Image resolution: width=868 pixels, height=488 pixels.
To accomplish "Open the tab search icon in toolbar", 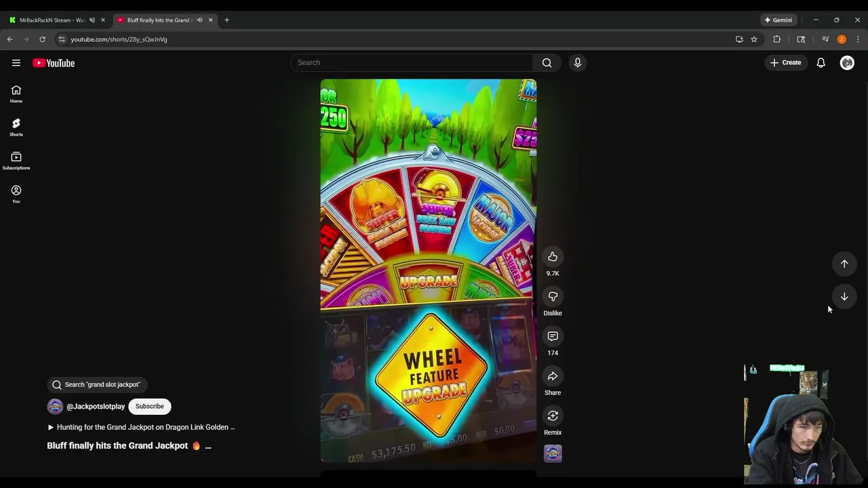I will [801, 39].
